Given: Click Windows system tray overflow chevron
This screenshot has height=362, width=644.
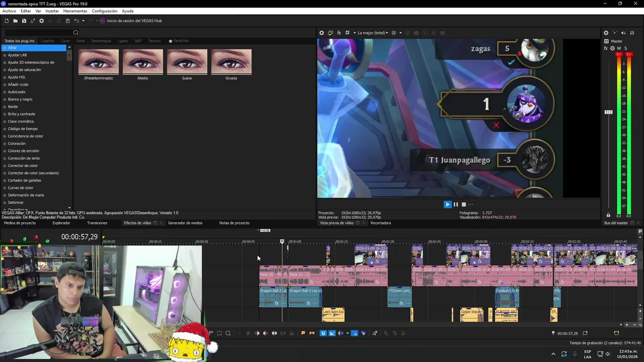Looking at the screenshot, I should [x=553, y=353].
